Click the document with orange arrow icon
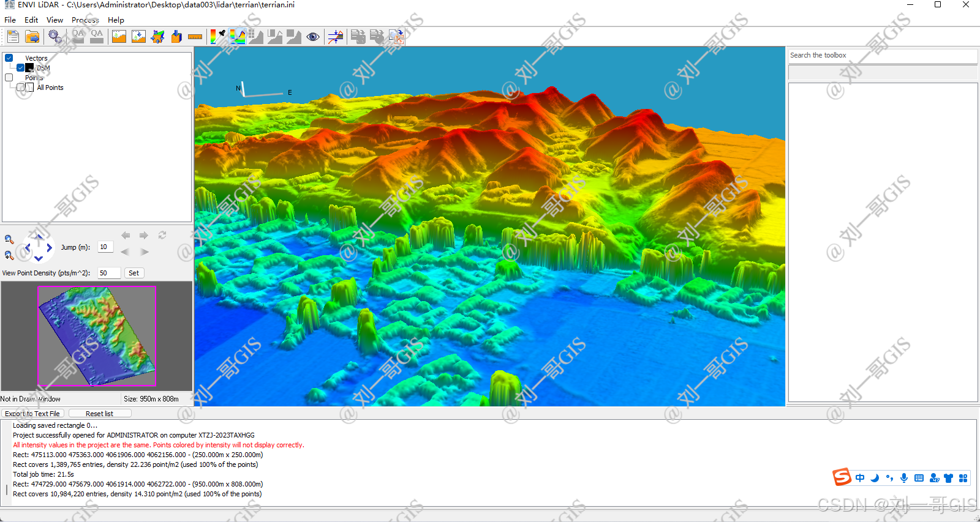 (x=396, y=37)
